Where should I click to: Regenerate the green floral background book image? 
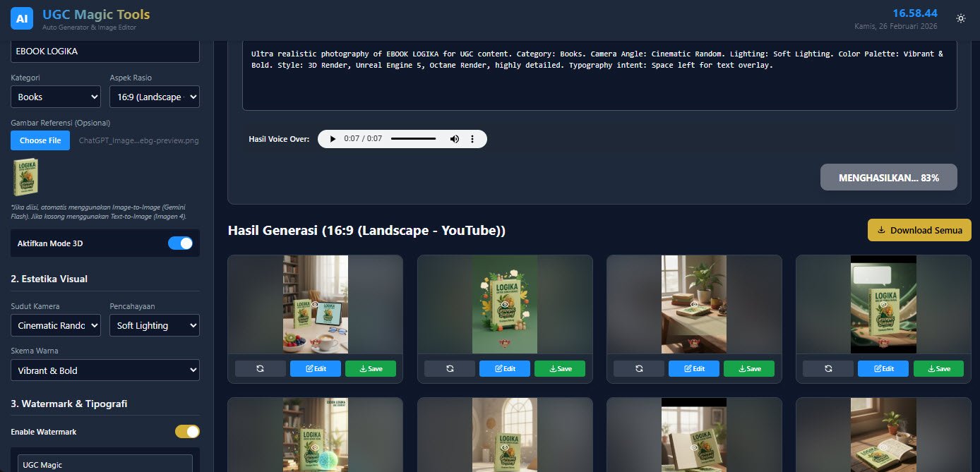[450, 368]
